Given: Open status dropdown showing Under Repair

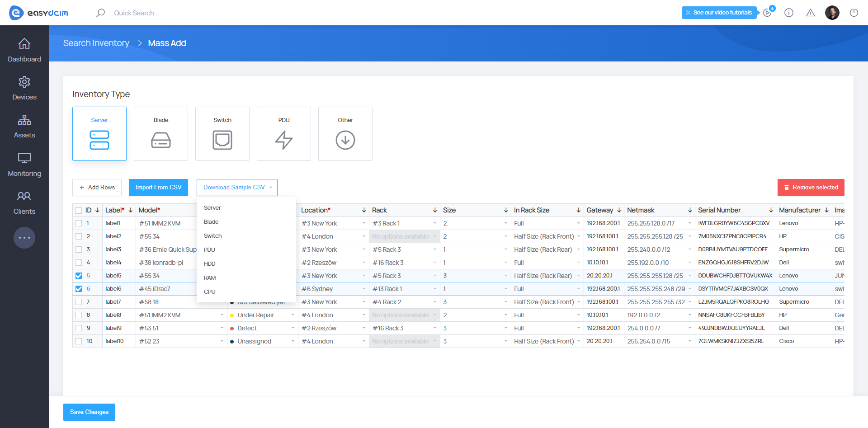Looking at the screenshot, I should coord(262,315).
